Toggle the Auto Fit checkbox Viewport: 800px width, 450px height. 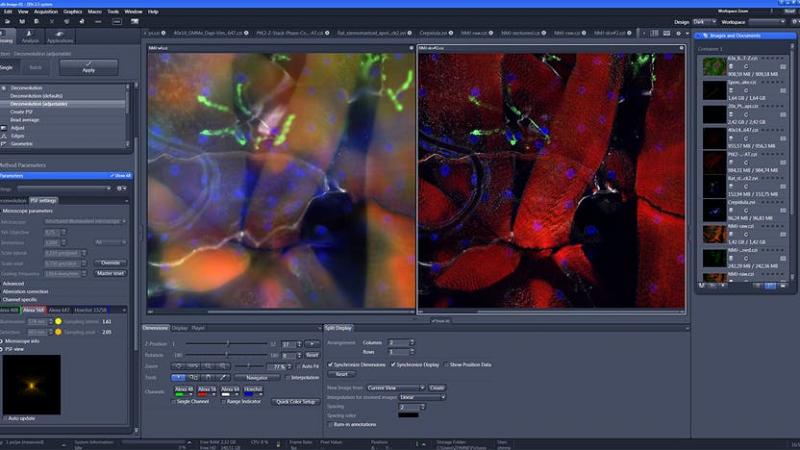pos(299,366)
